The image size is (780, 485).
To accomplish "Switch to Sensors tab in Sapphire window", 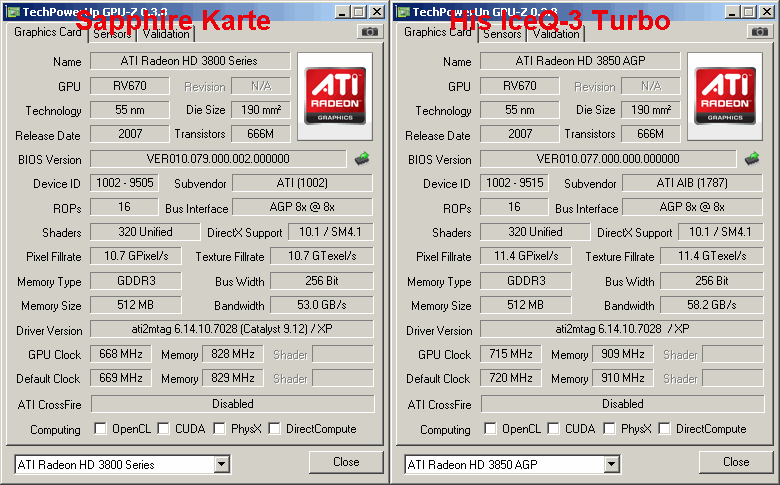I will [112, 34].
